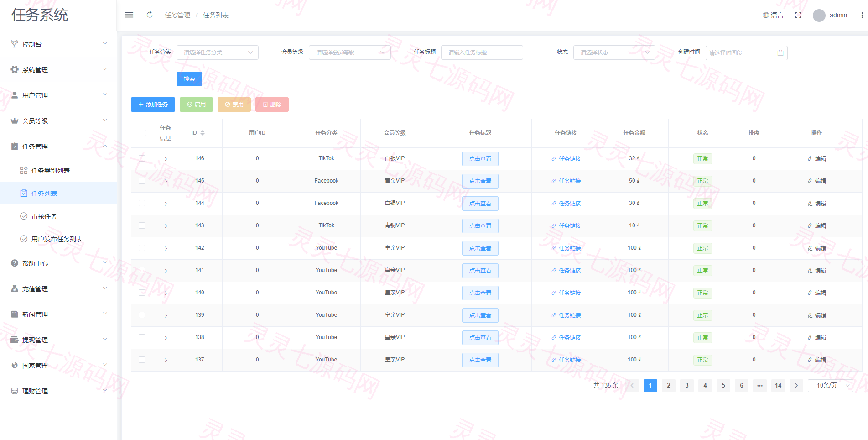Check the box for row 142
Screen dimensions: 868x440
(x=142, y=248)
